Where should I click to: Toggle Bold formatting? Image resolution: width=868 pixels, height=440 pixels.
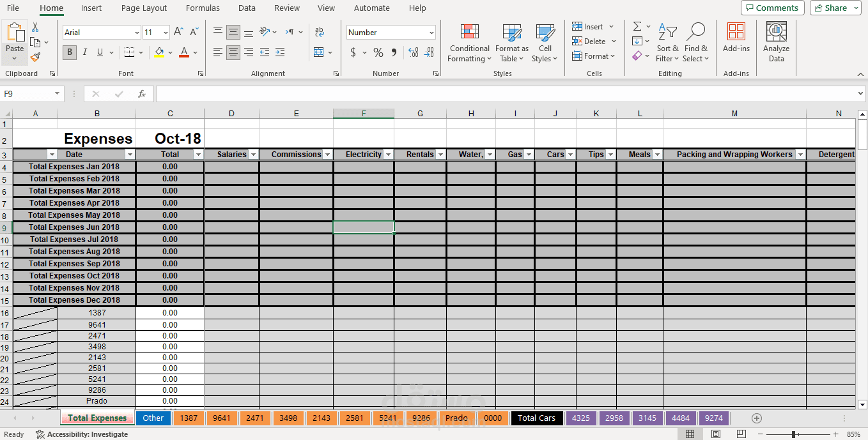point(70,52)
